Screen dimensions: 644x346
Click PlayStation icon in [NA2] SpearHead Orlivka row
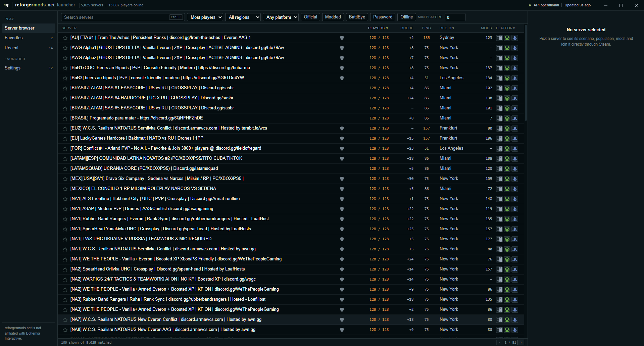tap(515, 269)
